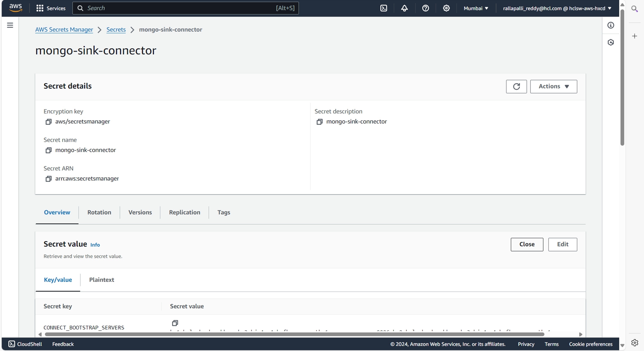Copy the secret name mongo-sink-connector
The height and width of the screenshot is (351, 644).
[48, 150]
